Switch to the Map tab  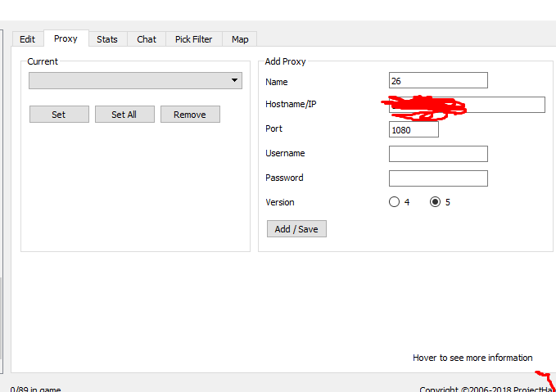coord(240,39)
